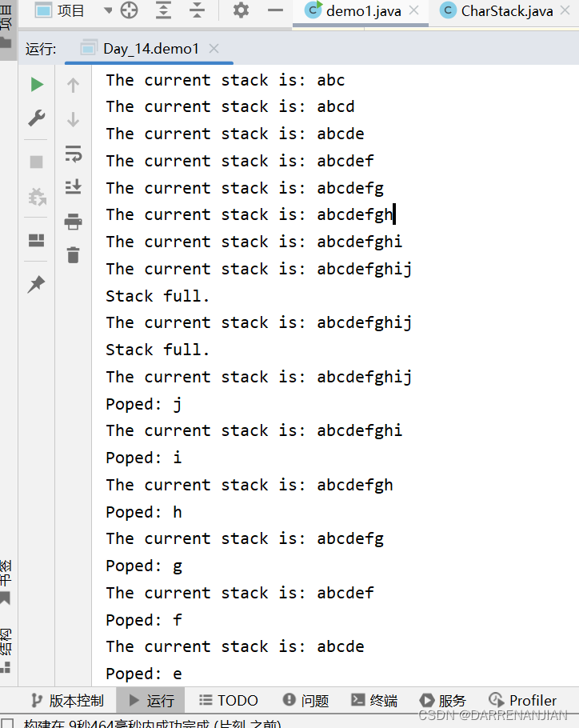The width and height of the screenshot is (579, 728).
Task: Open the 服务 services panel
Action: click(x=444, y=699)
